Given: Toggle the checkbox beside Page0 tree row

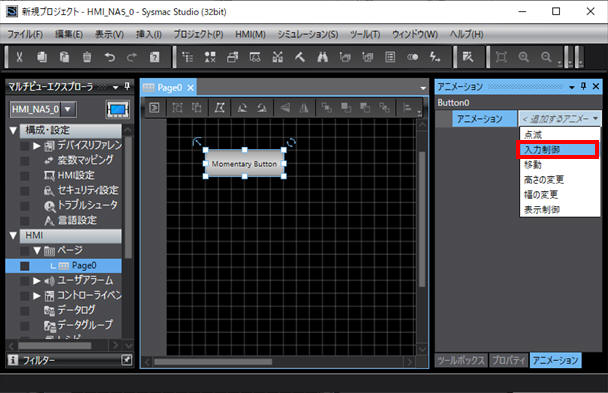Looking at the screenshot, I should point(24,266).
